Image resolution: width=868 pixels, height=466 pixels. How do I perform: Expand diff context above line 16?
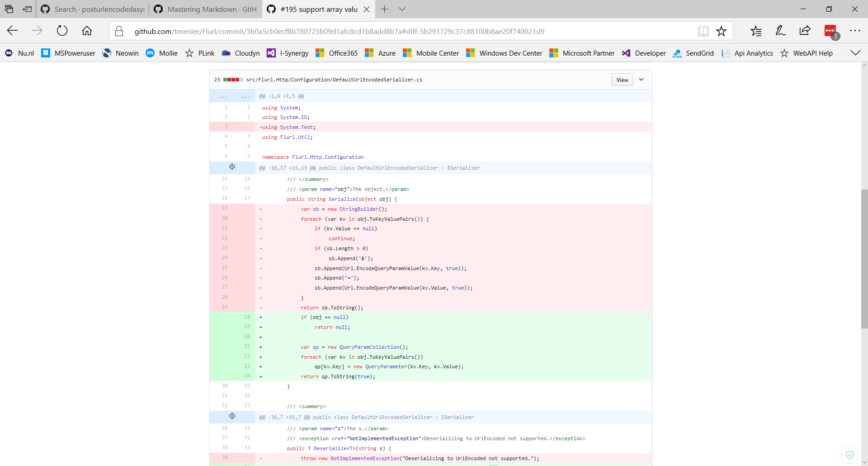[232, 167]
